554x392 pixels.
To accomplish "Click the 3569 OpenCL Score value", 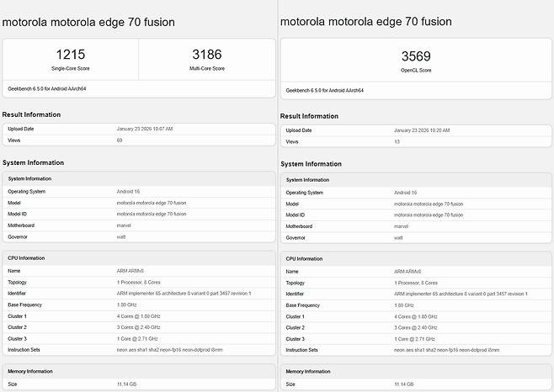I will click(416, 56).
